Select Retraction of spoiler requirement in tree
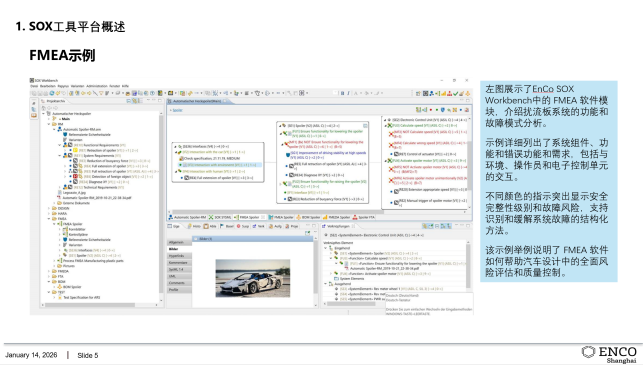 pyautogui.click(x=105, y=150)
